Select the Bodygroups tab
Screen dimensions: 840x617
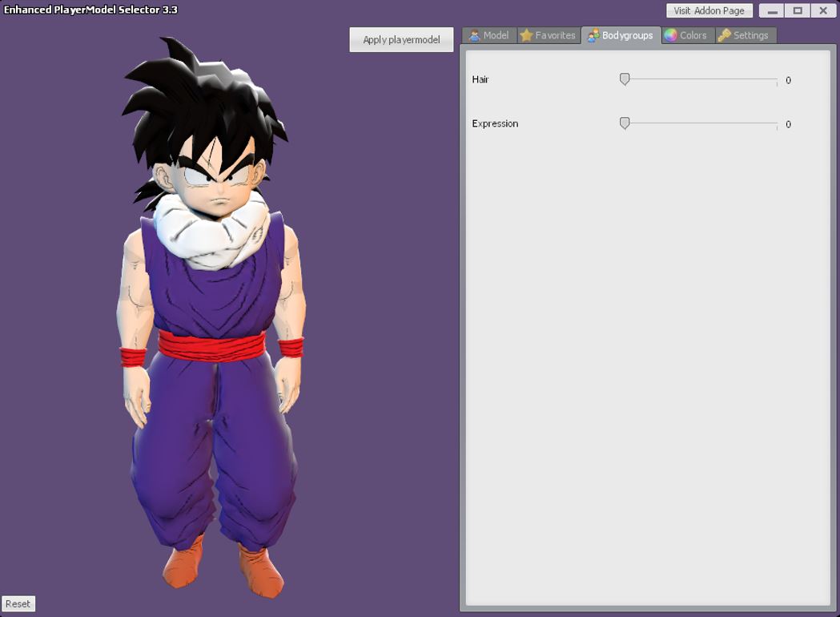point(621,35)
